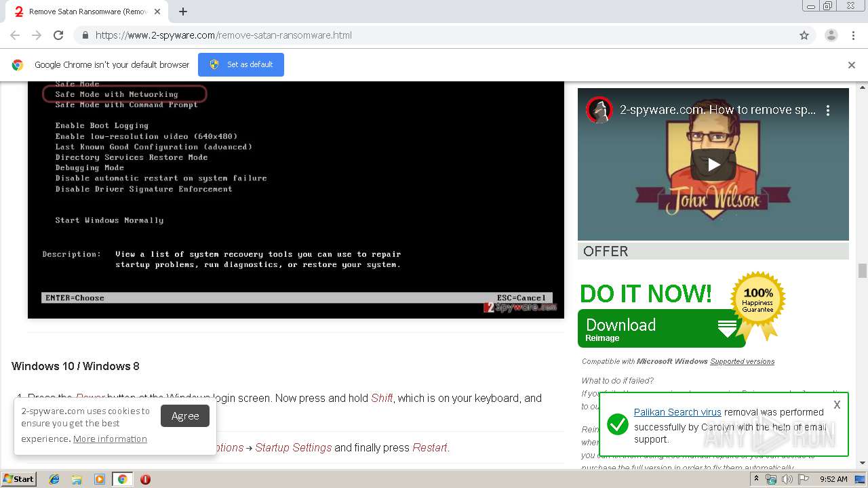Image resolution: width=868 pixels, height=488 pixels.
Task: Click the Restart link text
Action: point(430,447)
